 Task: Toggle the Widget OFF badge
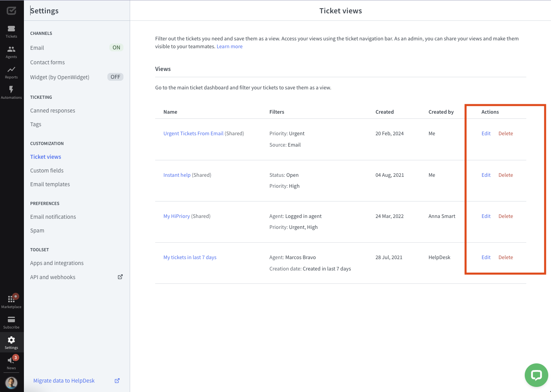[115, 77]
